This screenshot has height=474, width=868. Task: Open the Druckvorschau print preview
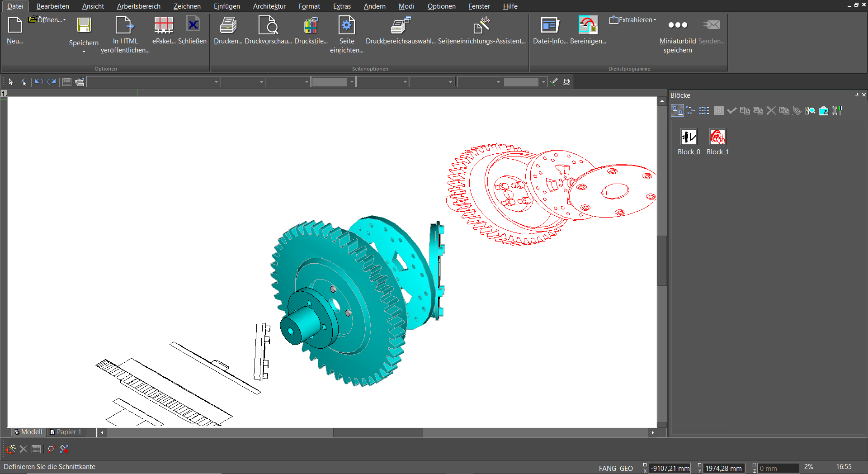pyautogui.click(x=268, y=26)
